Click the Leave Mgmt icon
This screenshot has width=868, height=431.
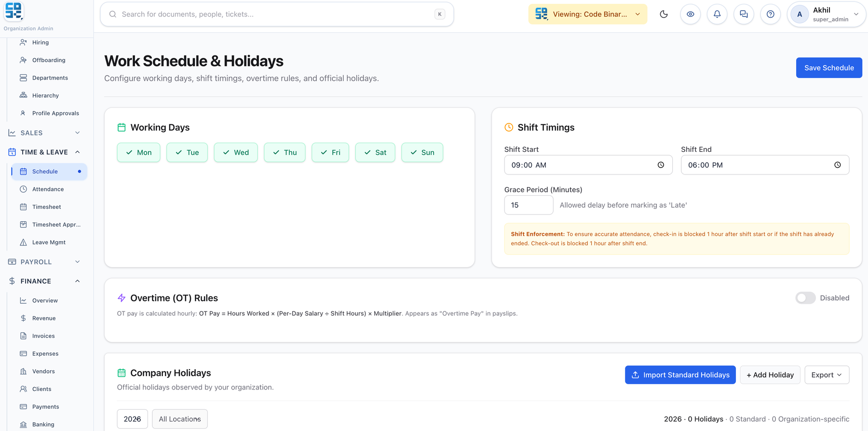point(23,242)
